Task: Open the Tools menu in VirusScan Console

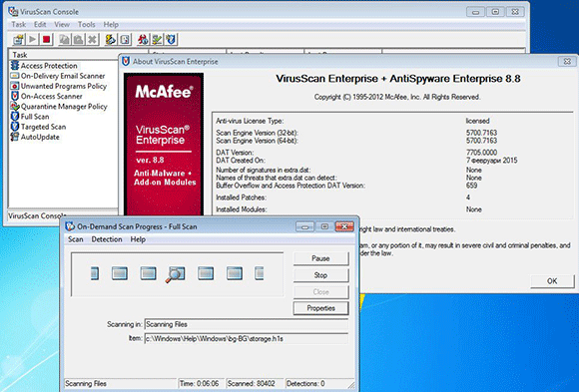Action: (x=87, y=25)
